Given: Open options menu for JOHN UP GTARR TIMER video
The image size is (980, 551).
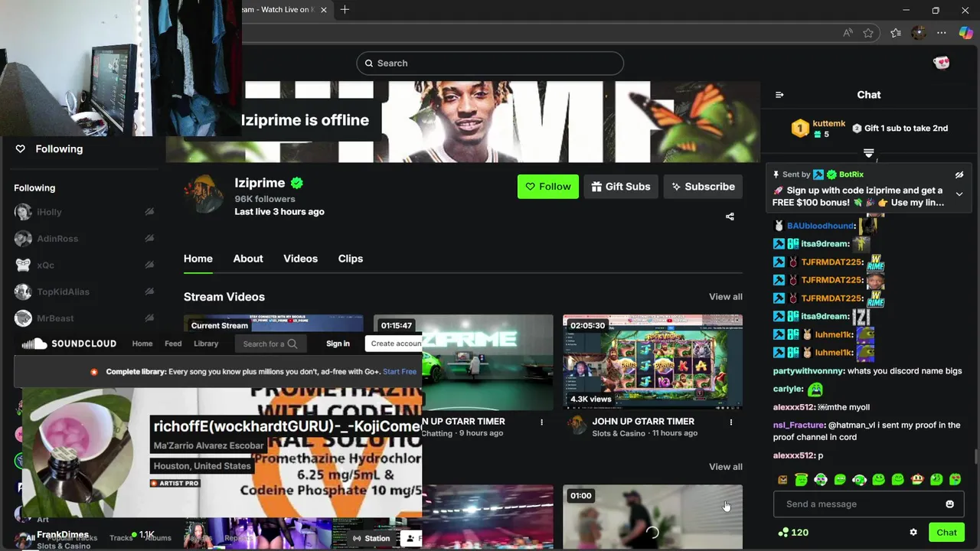Looking at the screenshot, I should pyautogui.click(x=730, y=422).
